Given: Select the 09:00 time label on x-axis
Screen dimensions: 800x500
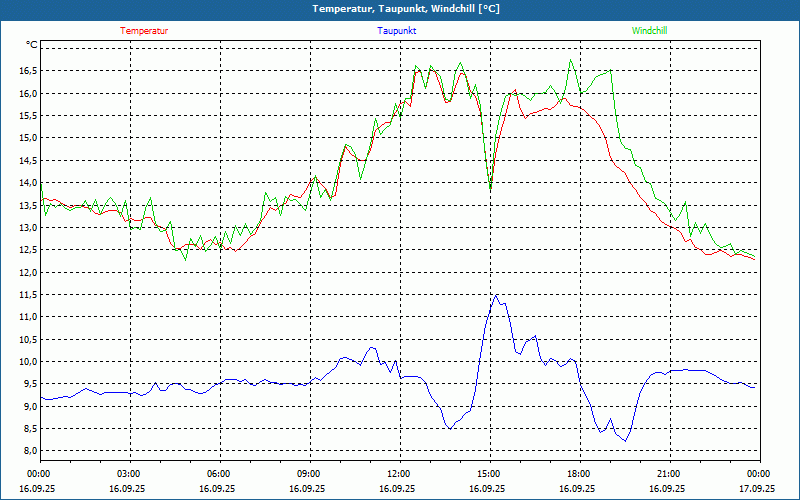Looking at the screenshot, I should (308, 474).
